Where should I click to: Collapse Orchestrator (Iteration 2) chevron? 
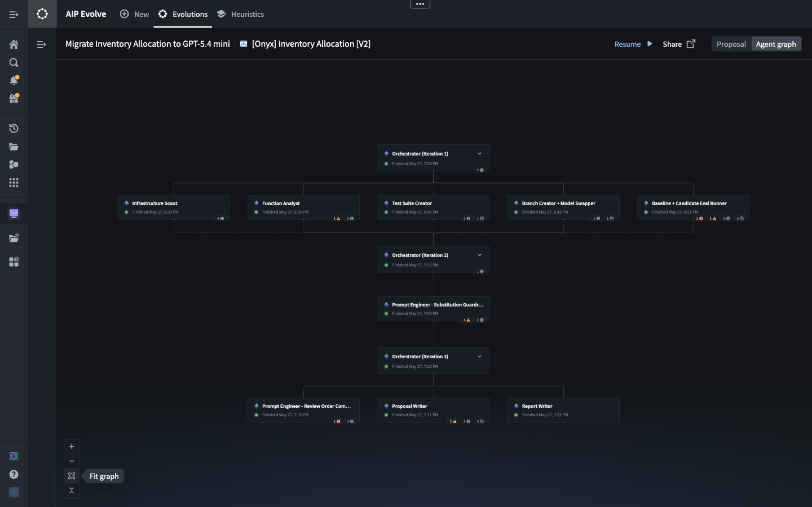click(x=479, y=255)
